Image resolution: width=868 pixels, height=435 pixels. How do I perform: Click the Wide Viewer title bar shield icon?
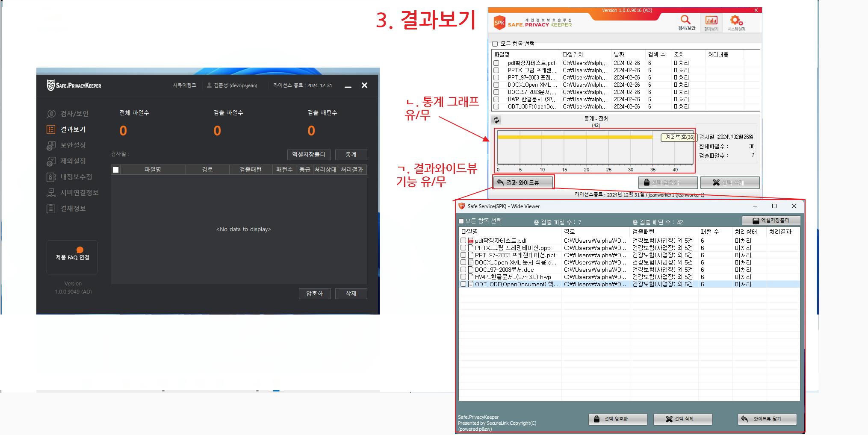[x=462, y=206]
